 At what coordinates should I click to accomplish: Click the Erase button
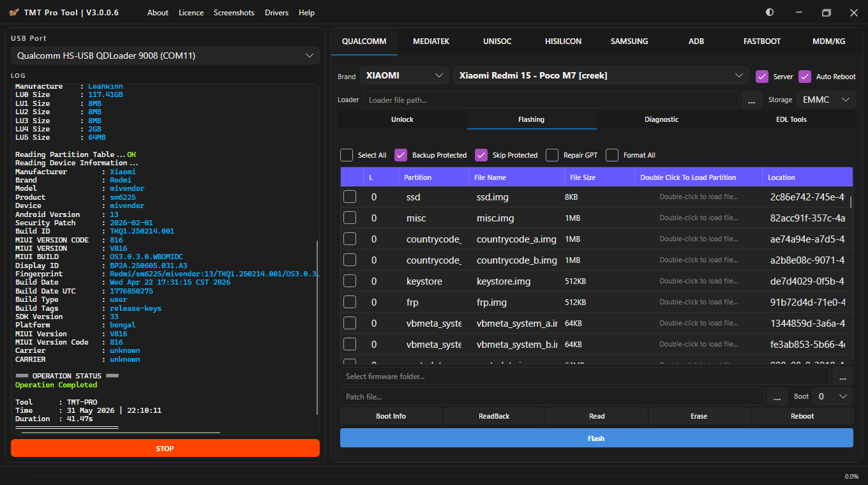click(x=699, y=416)
